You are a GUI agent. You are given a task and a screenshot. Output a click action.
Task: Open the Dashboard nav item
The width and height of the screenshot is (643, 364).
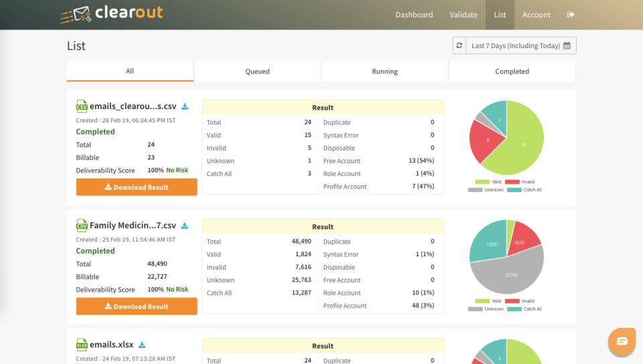[x=414, y=15]
